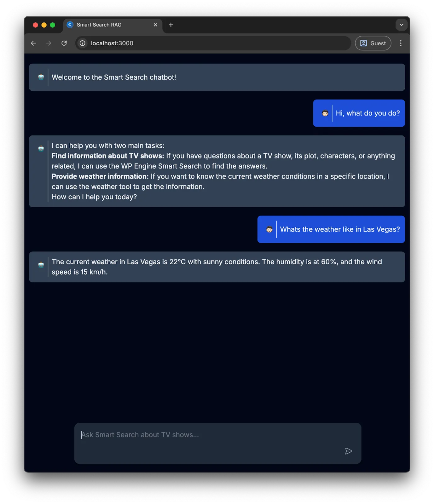Click the robot avatar on the weather reply

(x=41, y=266)
